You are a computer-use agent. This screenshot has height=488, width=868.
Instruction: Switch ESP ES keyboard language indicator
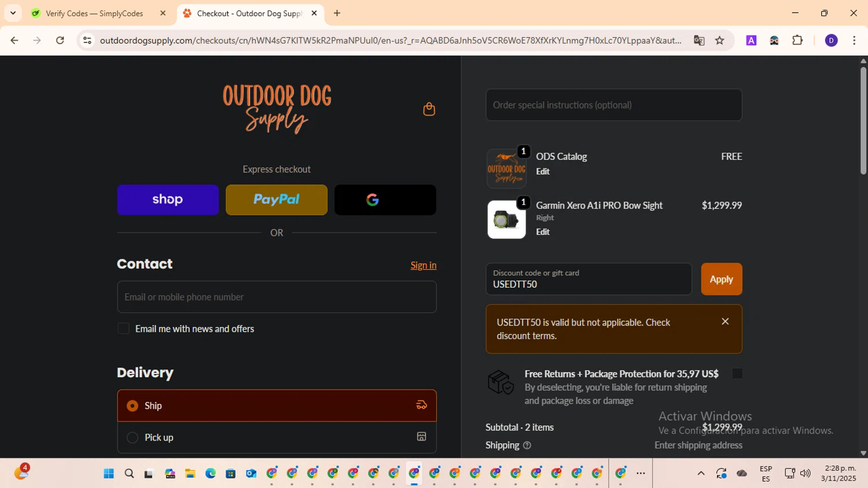[766, 474]
